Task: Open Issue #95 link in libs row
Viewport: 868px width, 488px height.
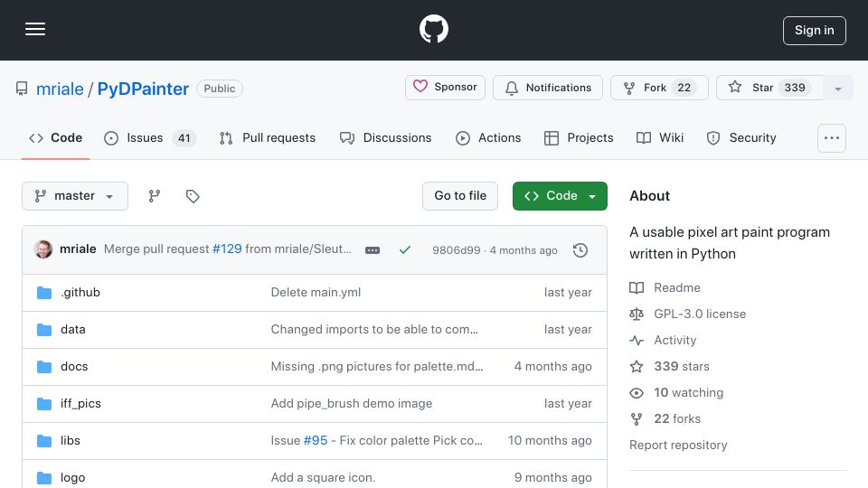Action: click(316, 440)
